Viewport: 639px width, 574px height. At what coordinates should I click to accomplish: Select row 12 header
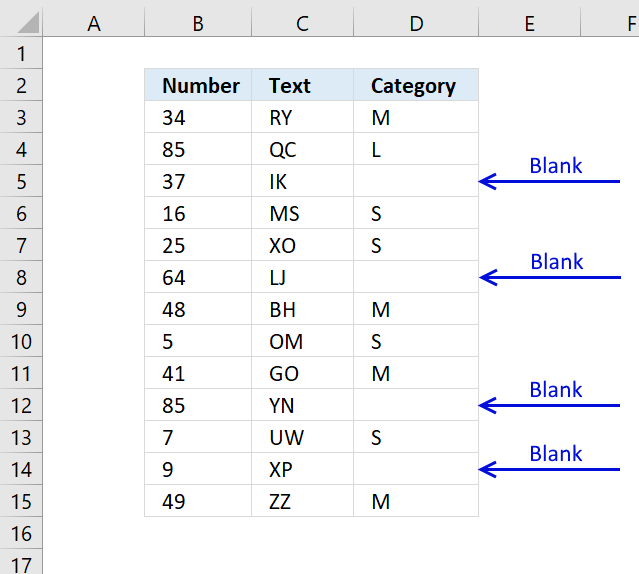tap(21, 405)
